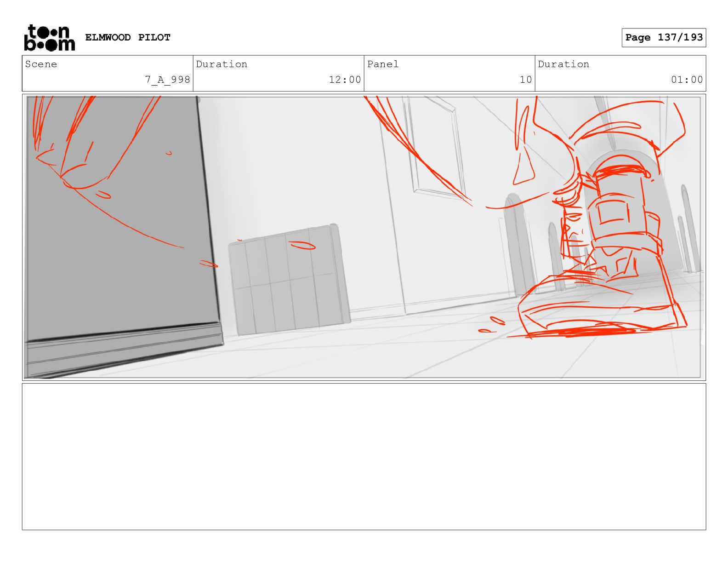
Task: Click the Toon Boom logo
Action: click(x=49, y=37)
